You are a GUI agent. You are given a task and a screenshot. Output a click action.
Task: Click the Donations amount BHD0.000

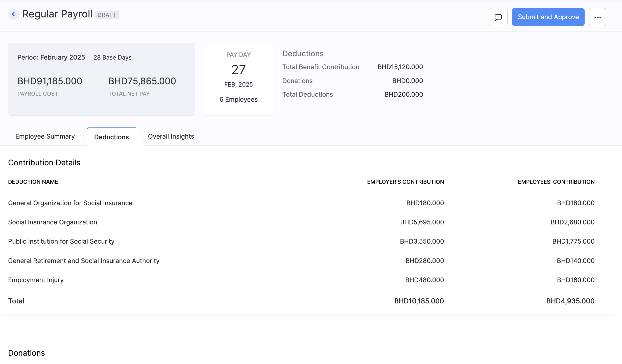407,81
